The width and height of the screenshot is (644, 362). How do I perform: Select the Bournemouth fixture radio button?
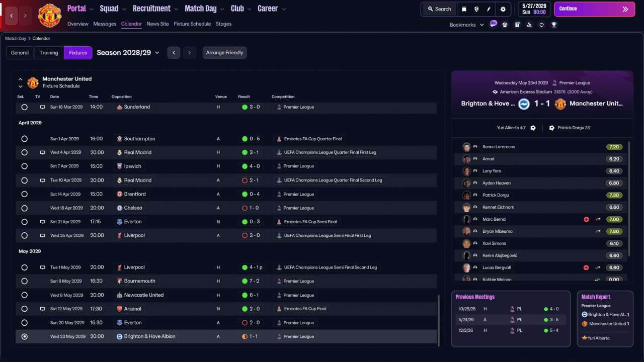click(24, 281)
